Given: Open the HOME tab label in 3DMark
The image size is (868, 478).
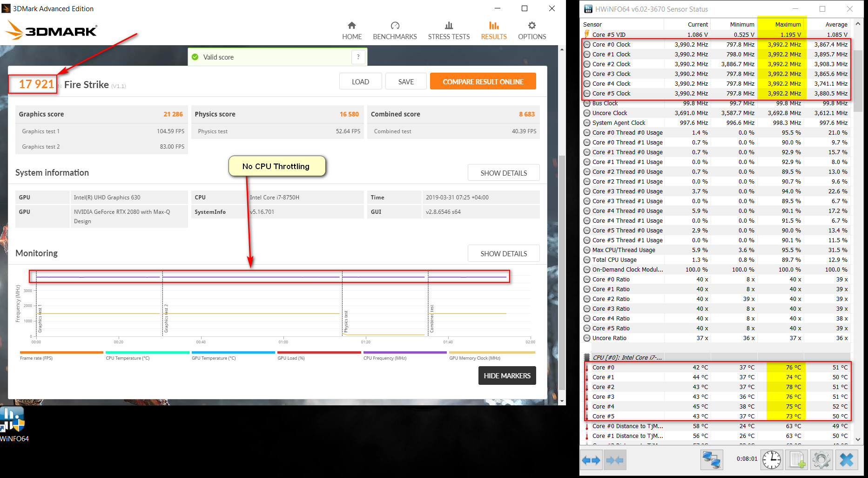Looking at the screenshot, I should click(x=352, y=37).
